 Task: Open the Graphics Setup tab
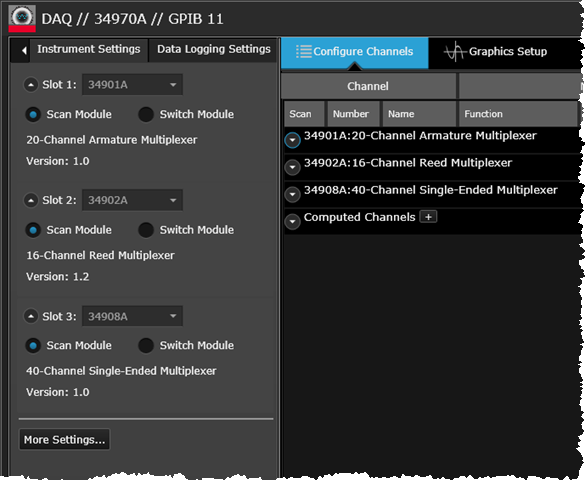coord(504,52)
